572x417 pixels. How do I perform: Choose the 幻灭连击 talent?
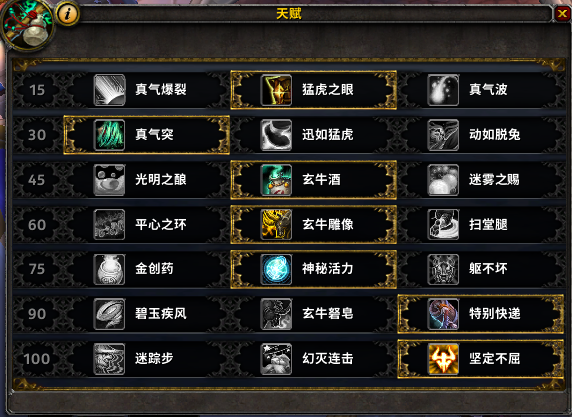(x=314, y=359)
